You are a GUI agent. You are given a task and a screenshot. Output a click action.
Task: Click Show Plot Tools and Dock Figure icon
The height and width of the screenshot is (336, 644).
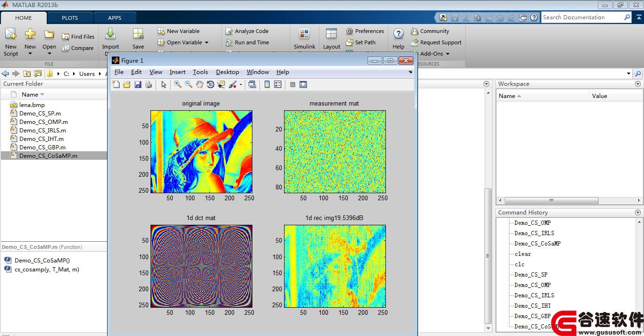pyautogui.click(x=303, y=84)
